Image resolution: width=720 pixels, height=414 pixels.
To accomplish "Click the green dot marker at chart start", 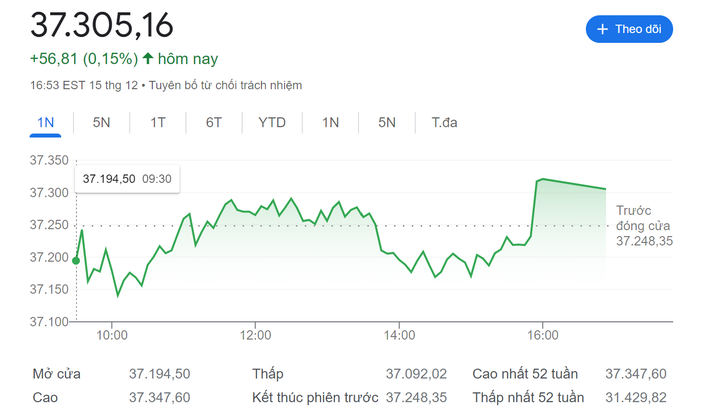I will (76, 261).
